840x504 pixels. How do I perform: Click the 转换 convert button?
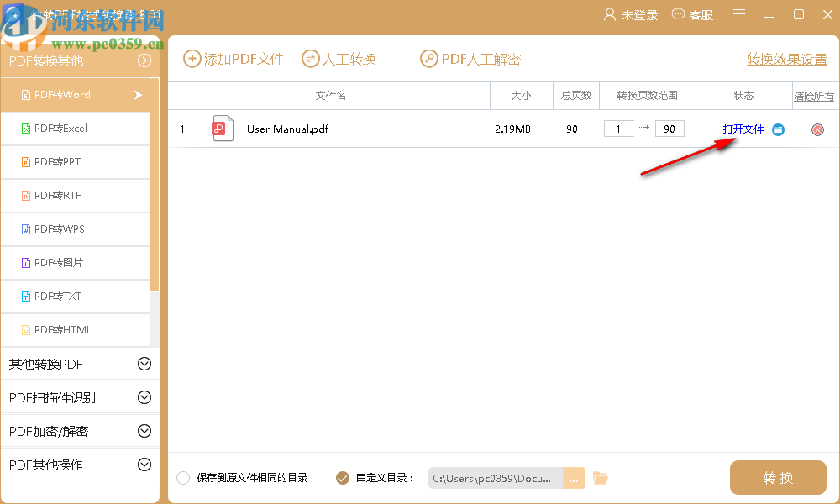[778, 477]
